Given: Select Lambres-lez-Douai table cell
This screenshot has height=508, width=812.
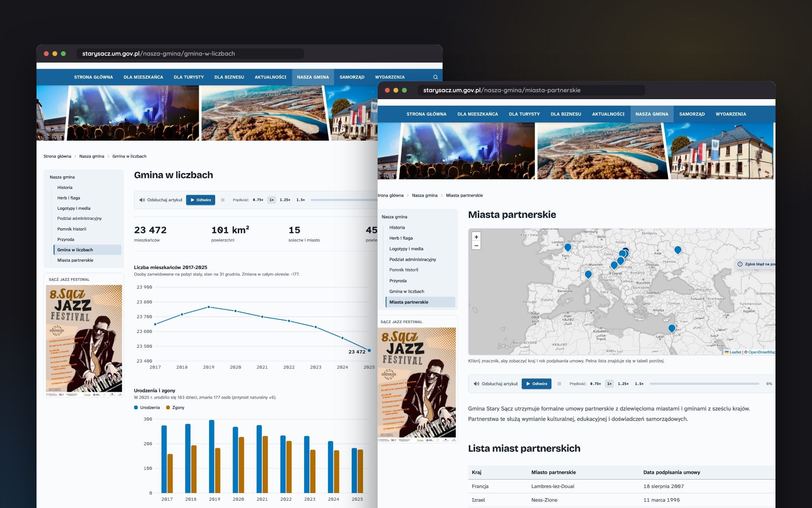Looking at the screenshot, I should [x=553, y=486].
